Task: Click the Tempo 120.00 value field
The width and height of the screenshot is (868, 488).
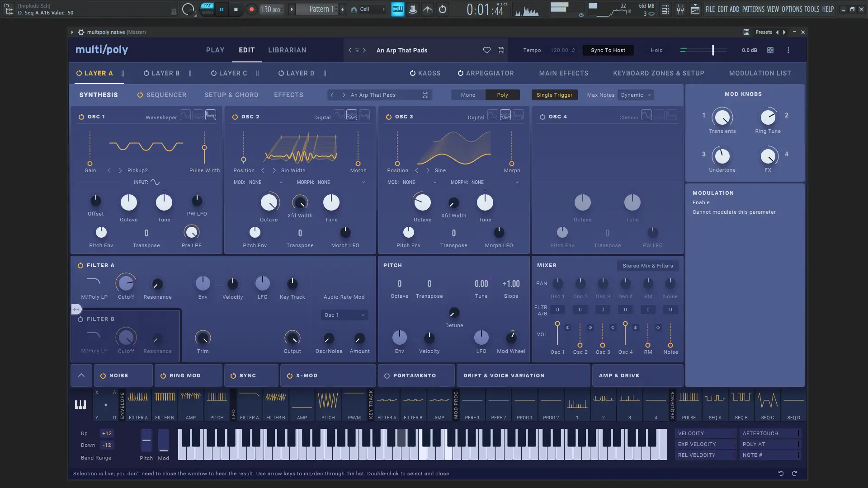Action: [x=559, y=50]
